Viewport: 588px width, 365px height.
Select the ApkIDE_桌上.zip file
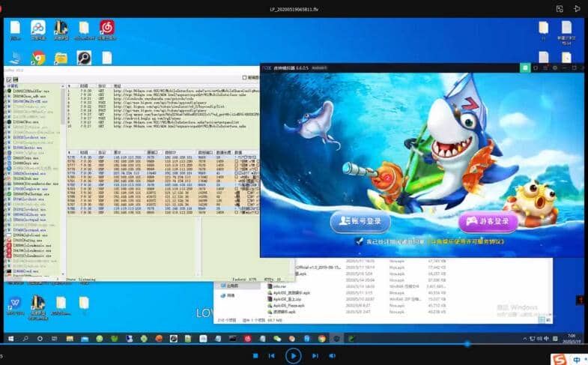pyautogui.click(x=284, y=299)
